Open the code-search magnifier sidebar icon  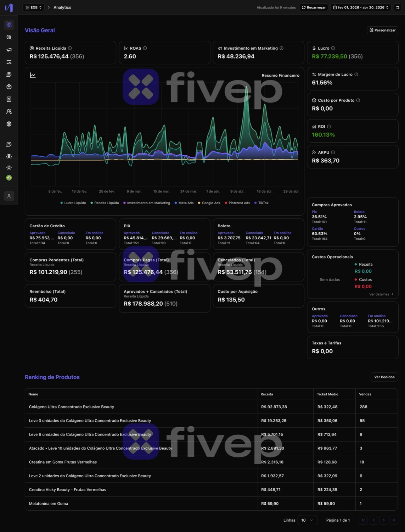9,37
